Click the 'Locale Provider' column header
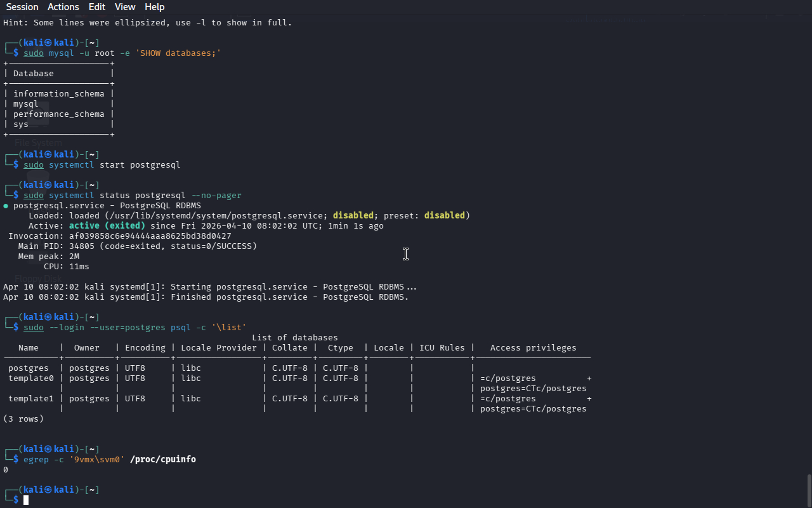812x508 pixels. click(218, 348)
